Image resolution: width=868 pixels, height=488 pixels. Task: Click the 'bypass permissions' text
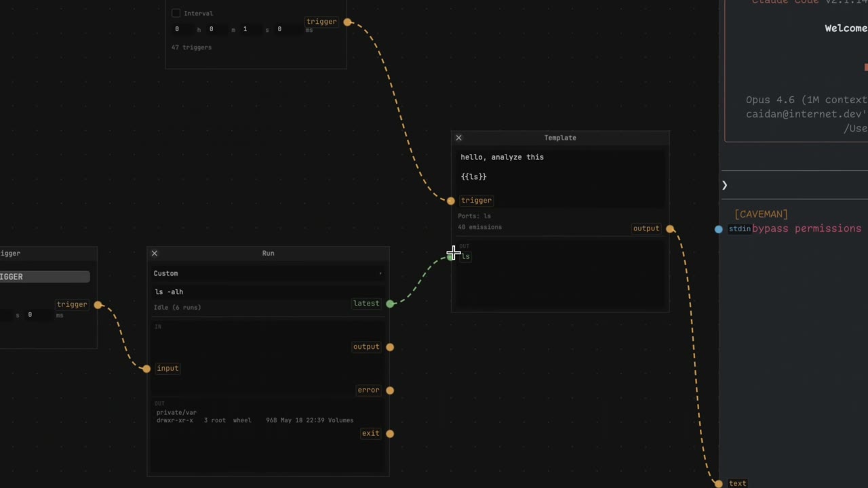click(806, 229)
